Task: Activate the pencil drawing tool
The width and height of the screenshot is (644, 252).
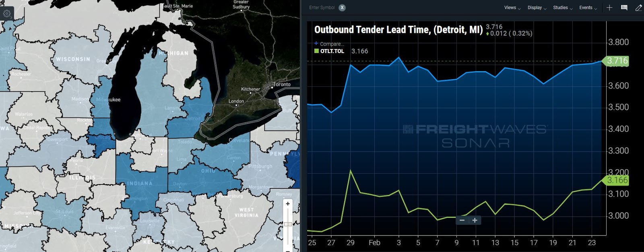Action: click(x=638, y=8)
